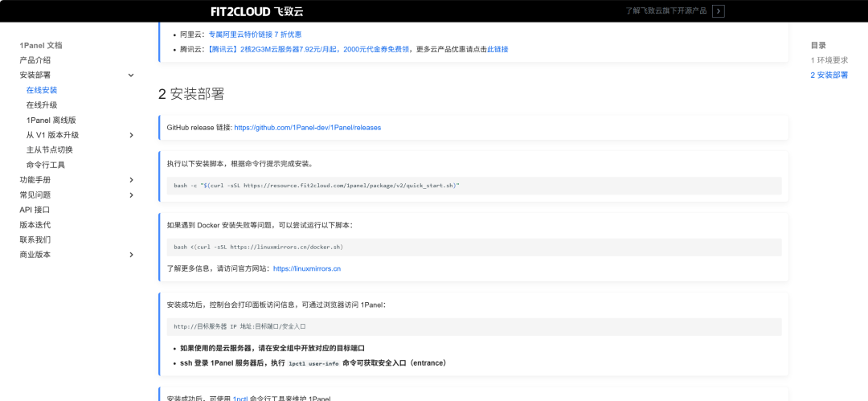This screenshot has width=868, height=401.
Task: Open the API 接口 menu item
Action: [35, 210]
